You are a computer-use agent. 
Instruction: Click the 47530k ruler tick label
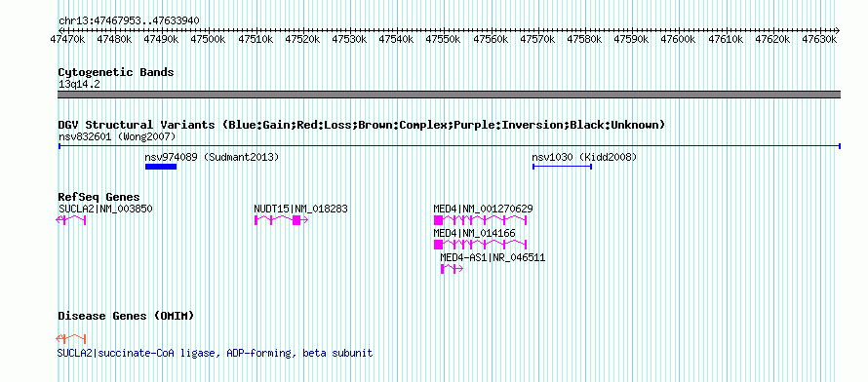tap(349, 39)
